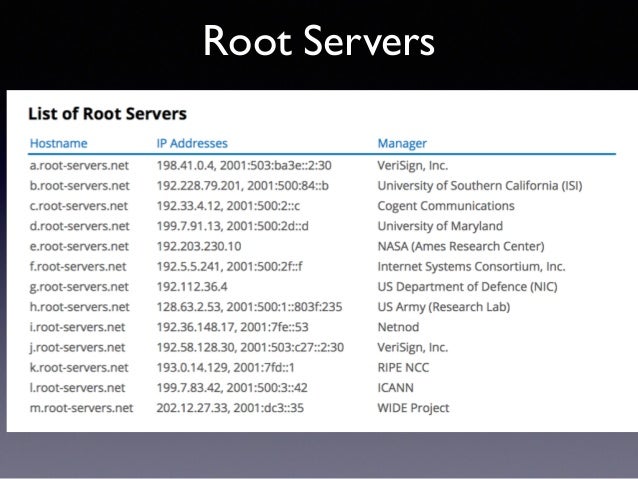Select manager RIPE NCC
This screenshot has height=479, width=638.
click(x=403, y=367)
